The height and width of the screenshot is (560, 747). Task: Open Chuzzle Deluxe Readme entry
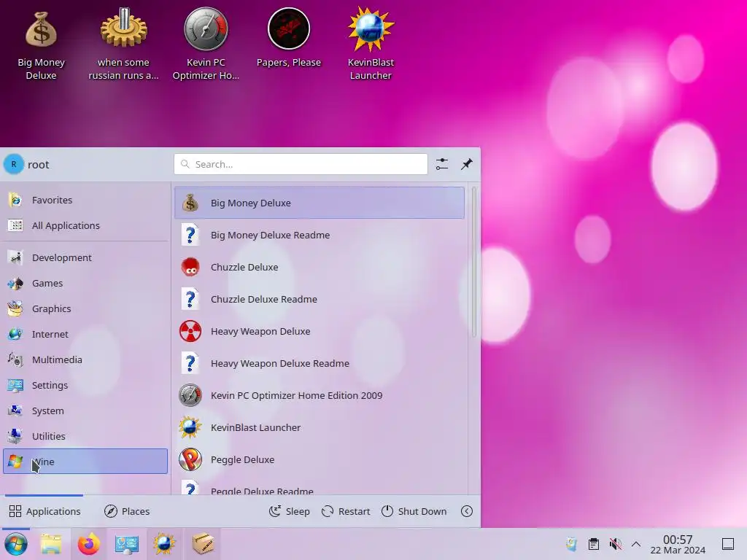[x=320, y=299]
